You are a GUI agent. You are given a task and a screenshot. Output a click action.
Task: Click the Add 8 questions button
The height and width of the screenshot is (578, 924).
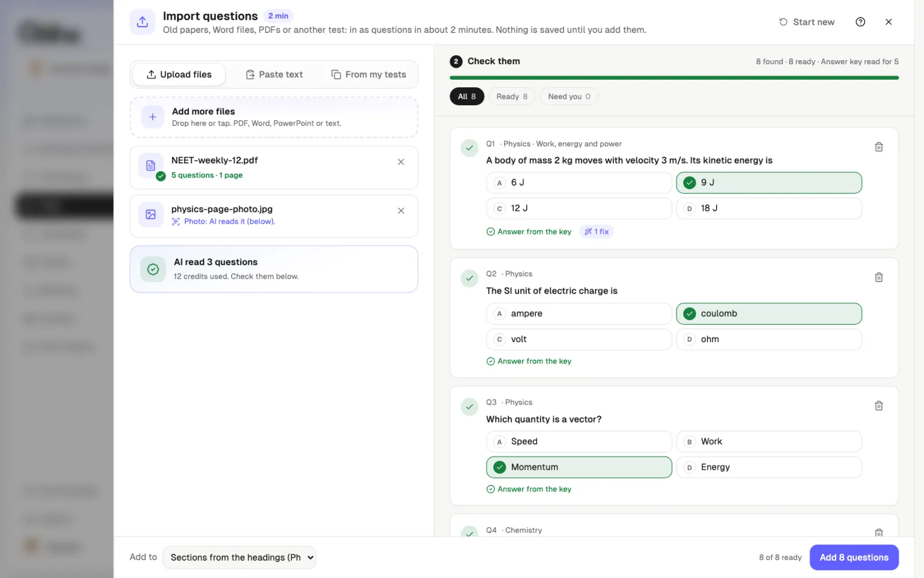point(854,558)
